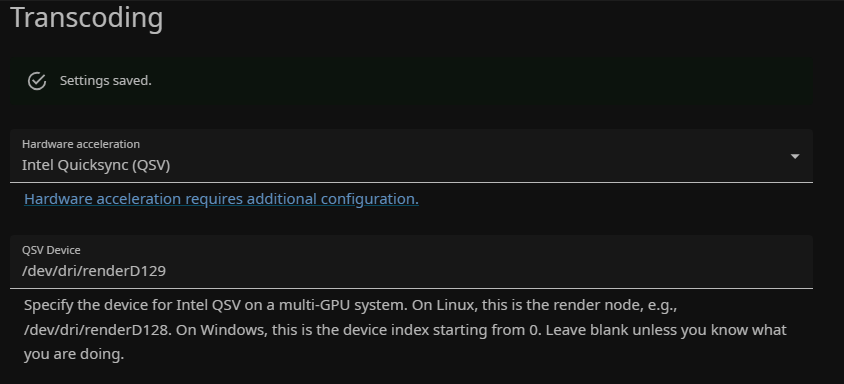This screenshot has height=384, width=844.
Task: Click the 'Specify the device for Intel QSV' text
Action: [132, 305]
